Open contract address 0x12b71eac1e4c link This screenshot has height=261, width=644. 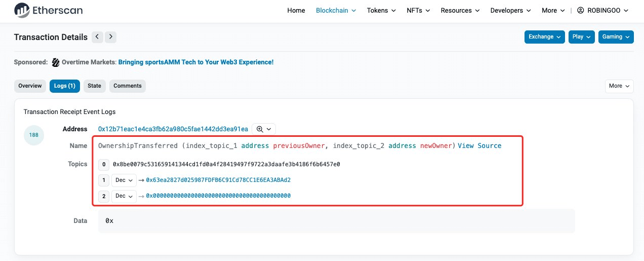[x=173, y=129]
